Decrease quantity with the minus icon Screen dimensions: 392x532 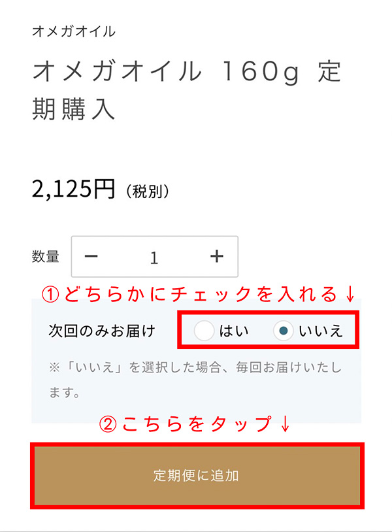tap(91, 256)
